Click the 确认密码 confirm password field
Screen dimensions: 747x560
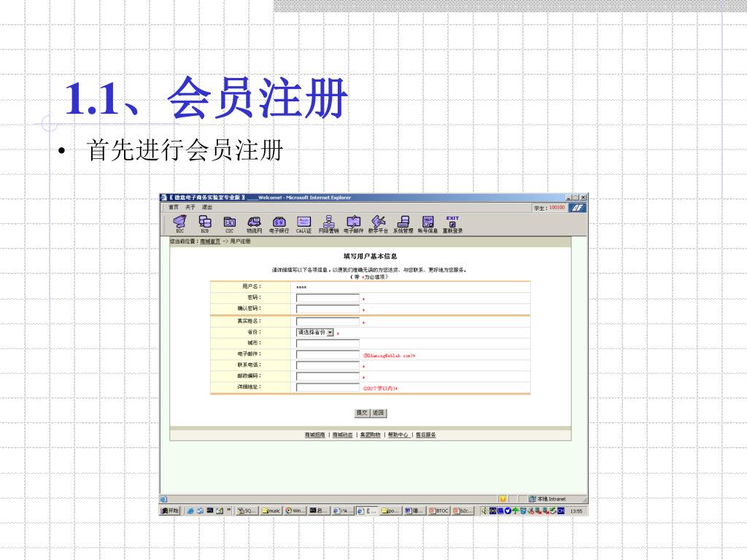pos(328,309)
